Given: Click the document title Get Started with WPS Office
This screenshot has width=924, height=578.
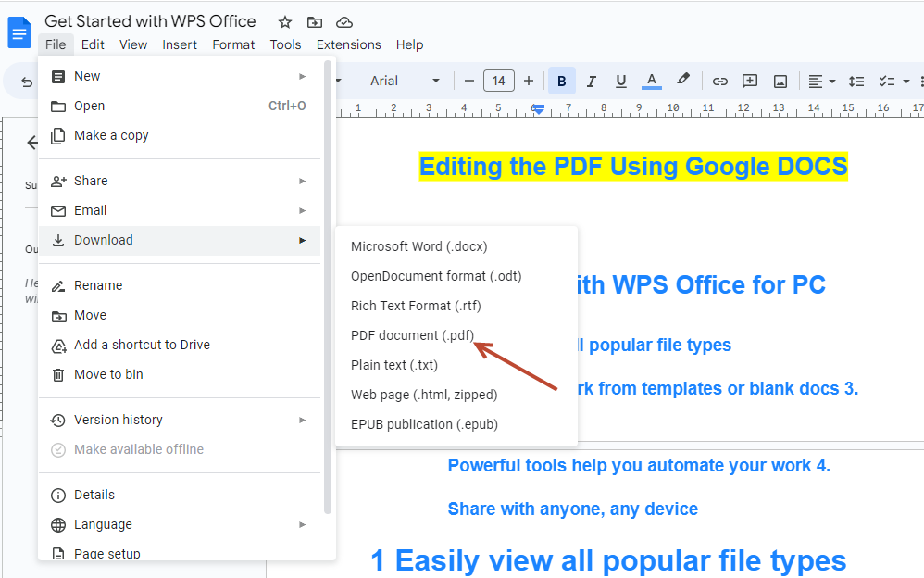Looking at the screenshot, I should 150,21.
